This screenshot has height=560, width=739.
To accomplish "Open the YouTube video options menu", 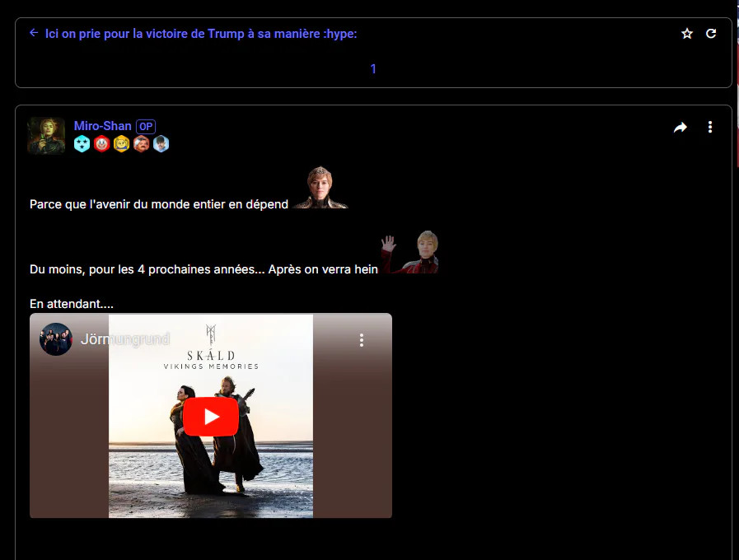I will pyautogui.click(x=362, y=340).
